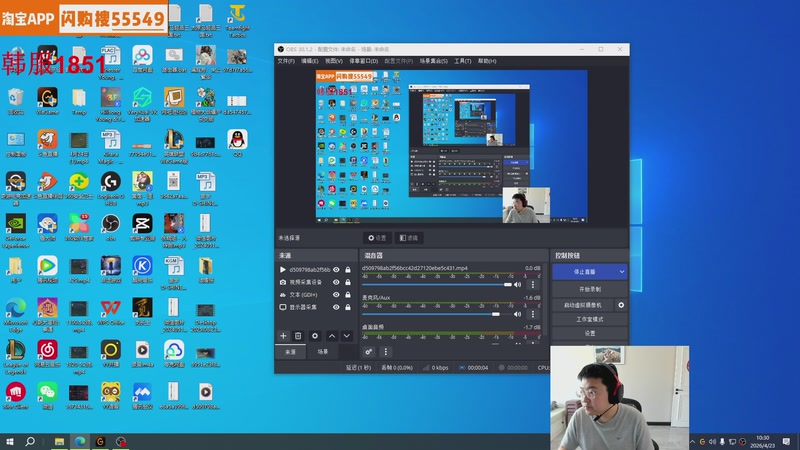Open mixer three-dot menu beside gears icon
The image size is (800, 450).
pyautogui.click(x=386, y=352)
